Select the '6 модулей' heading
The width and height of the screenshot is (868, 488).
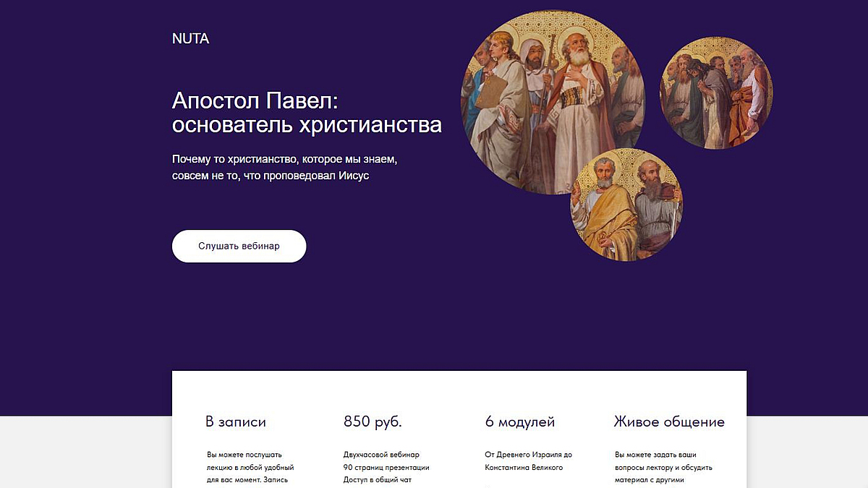click(520, 421)
